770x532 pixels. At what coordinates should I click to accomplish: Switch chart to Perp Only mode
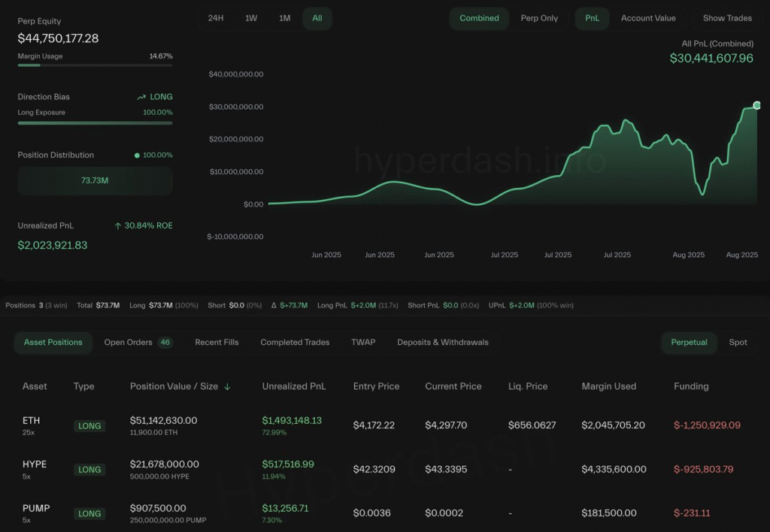(539, 18)
